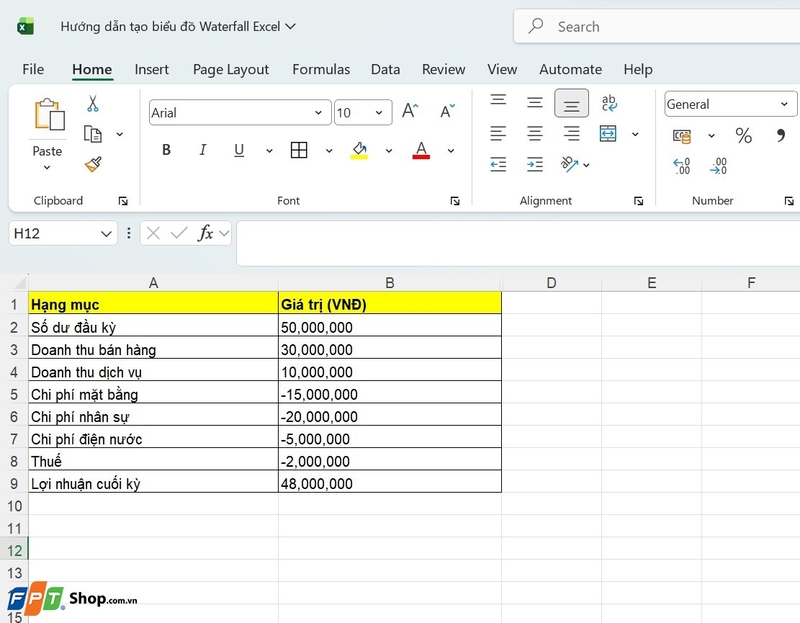Image resolution: width=800 pixels, height=623 pixels.
Task: Toggle Italic formatting
Action: [x=203, y=150]
